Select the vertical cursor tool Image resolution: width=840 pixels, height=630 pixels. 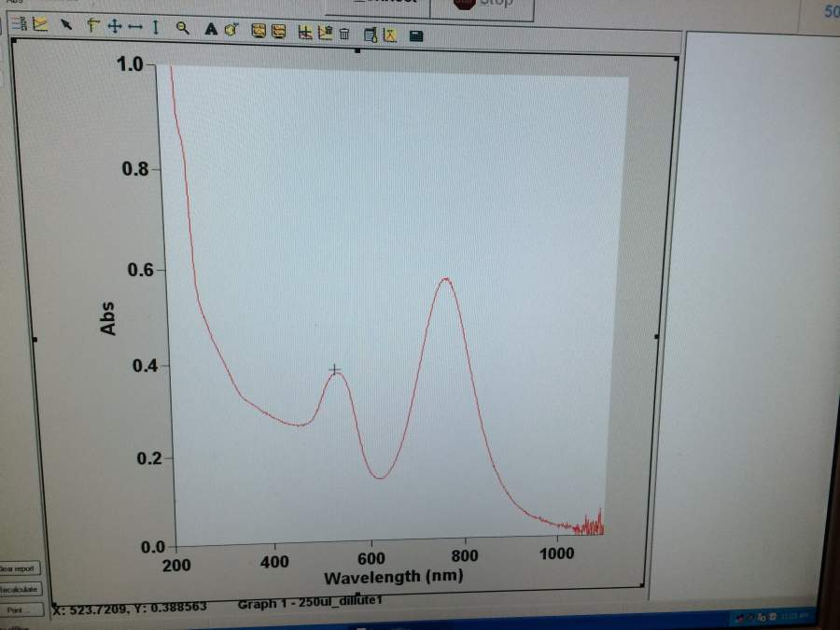(x=155, y=27)
